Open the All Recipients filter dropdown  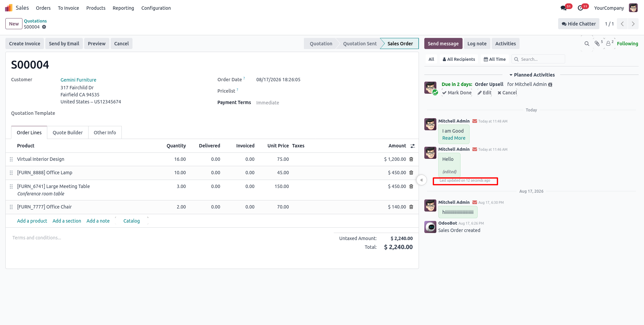(x=459, y=59)
